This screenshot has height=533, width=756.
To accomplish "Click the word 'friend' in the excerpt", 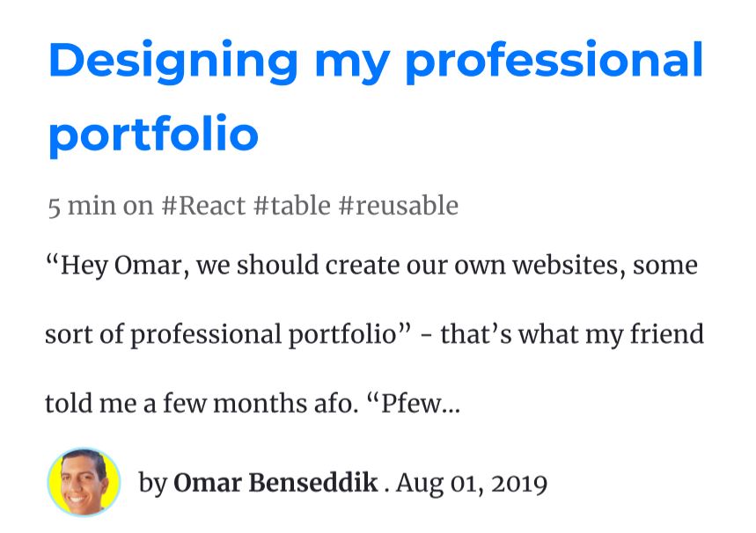I will click(x=667, y=334).
